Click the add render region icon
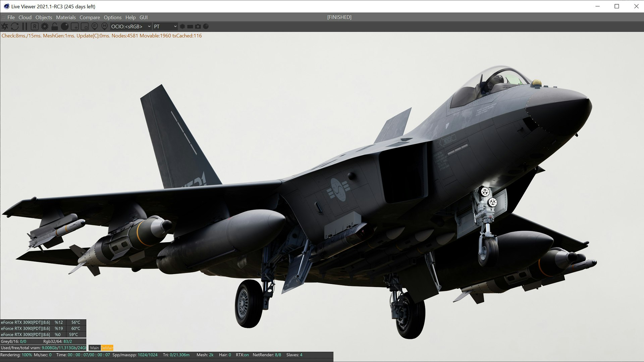This screenshot has width=644, height=362. click(x=75, y=26)
